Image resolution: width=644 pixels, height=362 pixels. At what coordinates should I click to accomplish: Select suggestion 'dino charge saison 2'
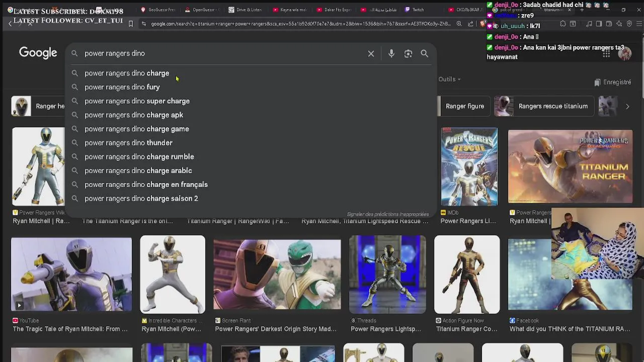251,199
